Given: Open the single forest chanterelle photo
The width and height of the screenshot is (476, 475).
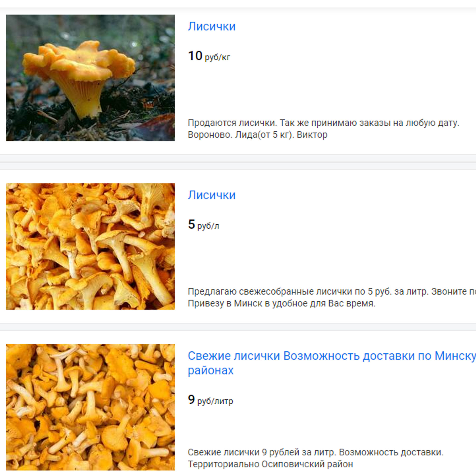Looking at the screenshot, I should [90, 78].
